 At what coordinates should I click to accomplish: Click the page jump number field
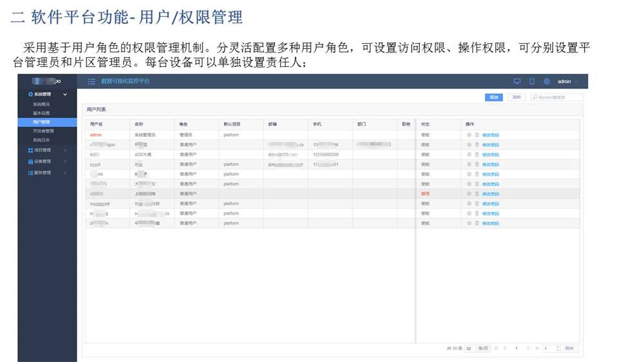coord(549,348)
